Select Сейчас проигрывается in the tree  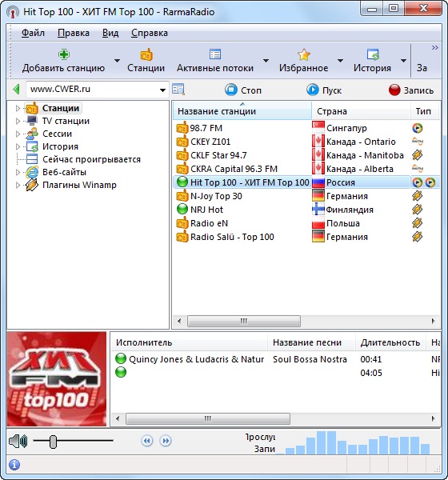(x=91, y=159)
